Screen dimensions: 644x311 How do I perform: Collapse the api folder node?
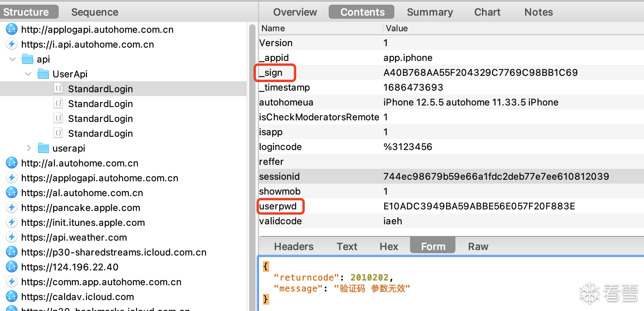(x=13, y=59)
